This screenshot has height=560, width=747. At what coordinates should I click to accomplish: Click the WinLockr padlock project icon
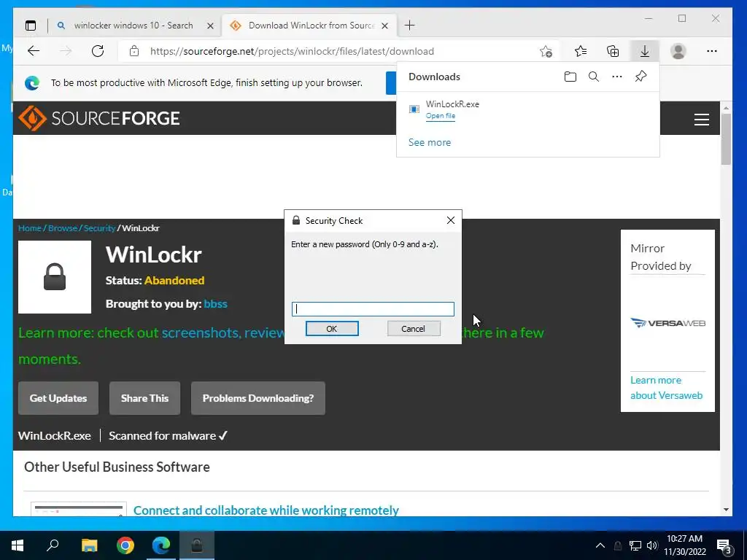tap(55, 276)
